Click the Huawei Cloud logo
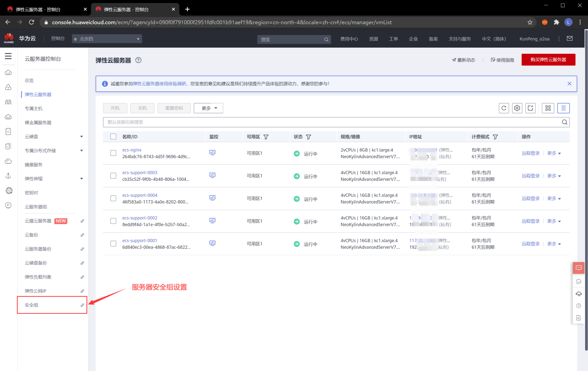 point(9,38)
